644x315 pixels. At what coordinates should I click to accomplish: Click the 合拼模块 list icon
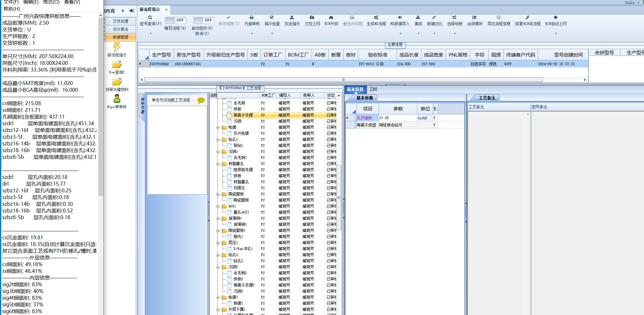click(x=474, y=18)
